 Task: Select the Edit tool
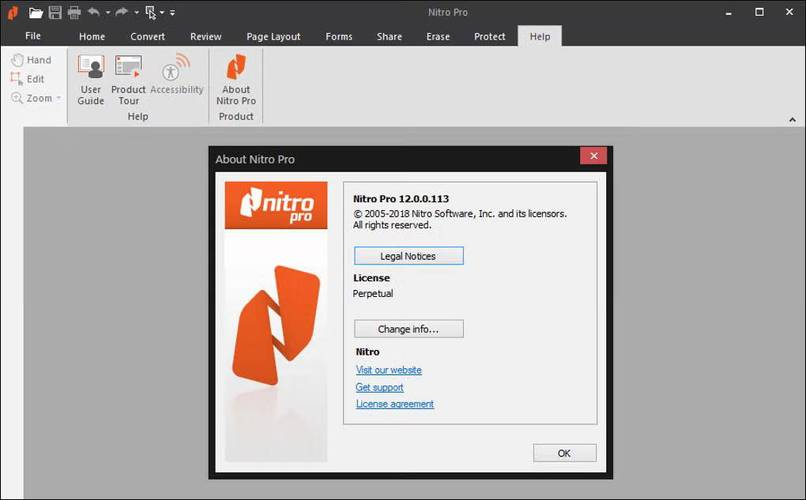coord(28,79)
